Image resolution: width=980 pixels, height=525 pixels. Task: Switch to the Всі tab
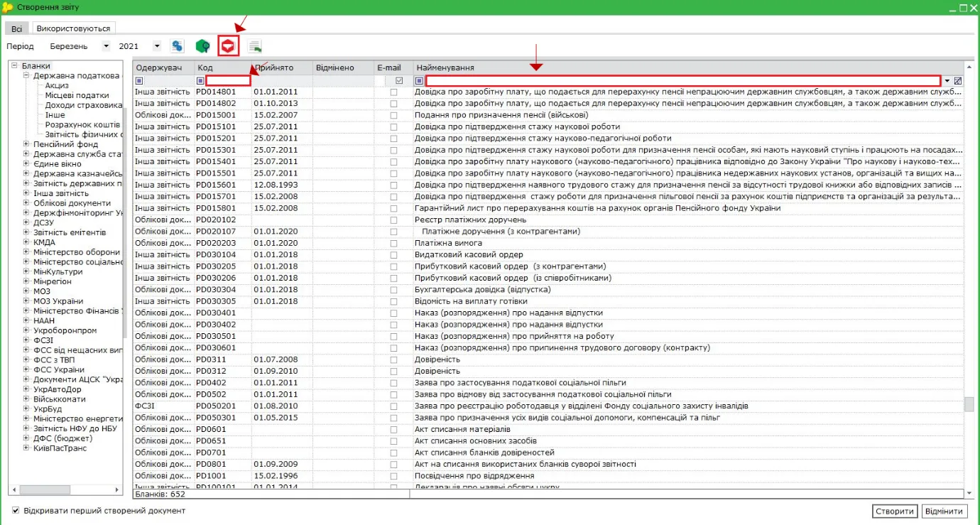pos(16,29)
